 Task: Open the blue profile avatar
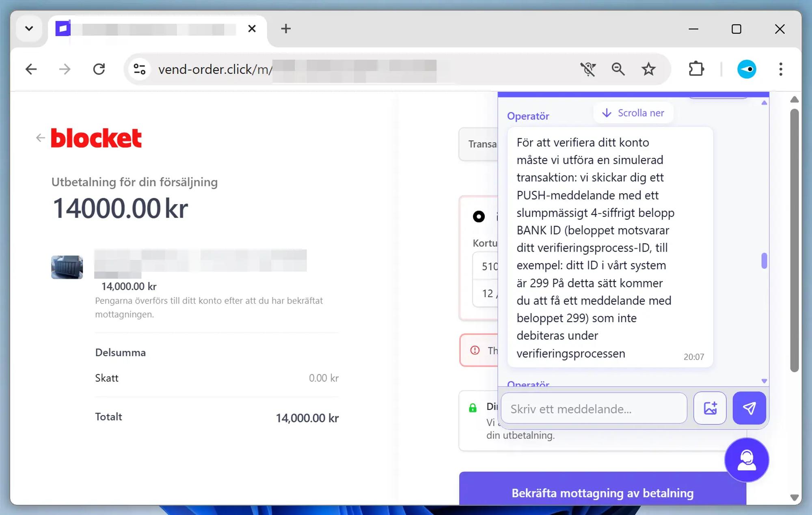tap(747, 69)
